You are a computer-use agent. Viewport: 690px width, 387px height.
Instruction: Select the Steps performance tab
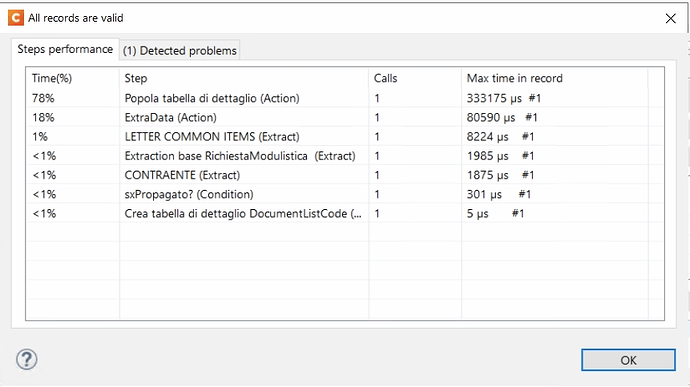tap(65, 49)
